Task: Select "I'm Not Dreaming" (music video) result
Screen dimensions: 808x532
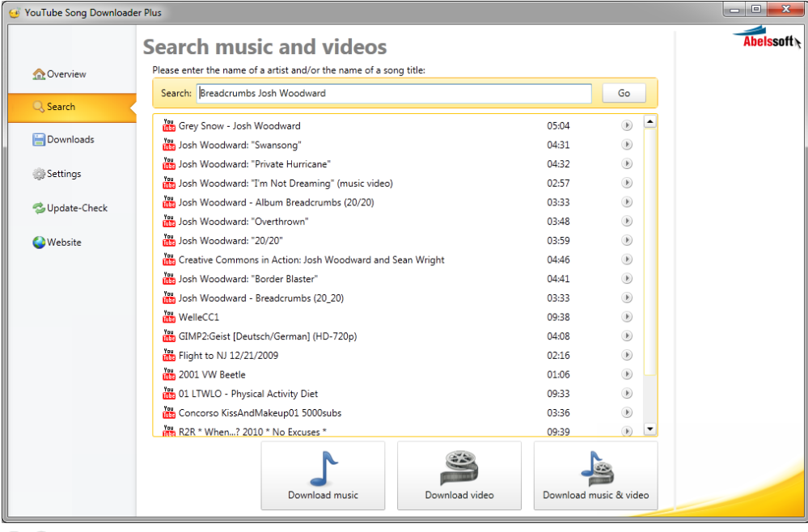Action: [397, 183]
